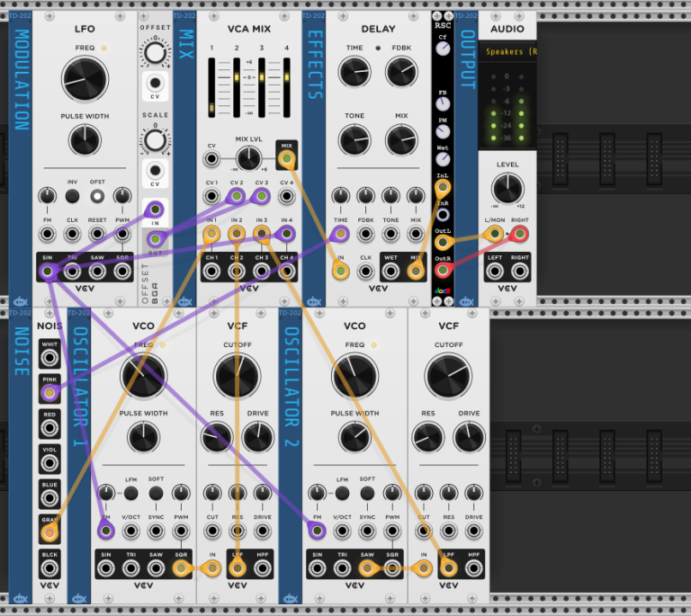Image resolution: width=691 pixels, height=616 pixels.
Task: Toggle Oscillator 1 VCO LFM button
Action: click(130, 493)
